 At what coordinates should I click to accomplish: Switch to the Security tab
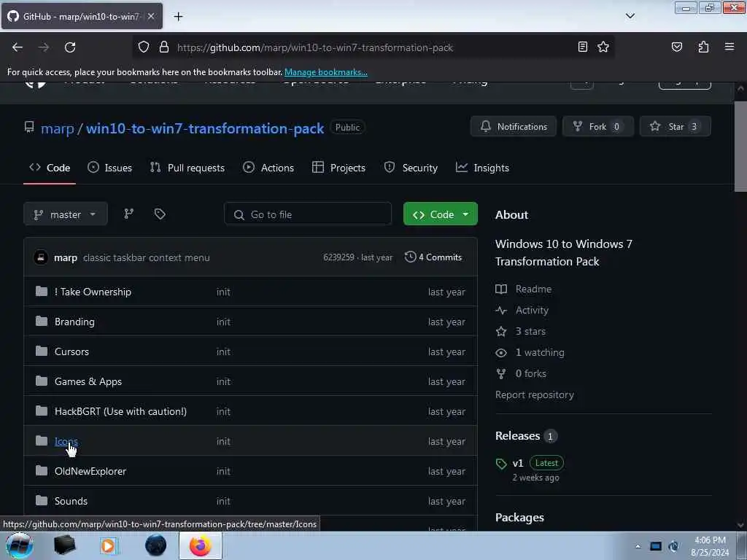411,168
